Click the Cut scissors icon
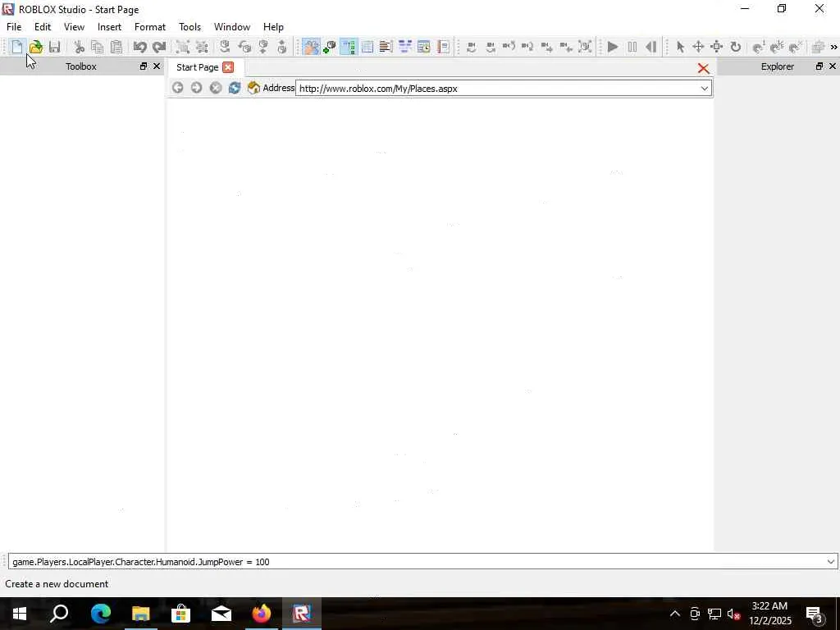Viewport: 840px width, 630px height. 80,47
